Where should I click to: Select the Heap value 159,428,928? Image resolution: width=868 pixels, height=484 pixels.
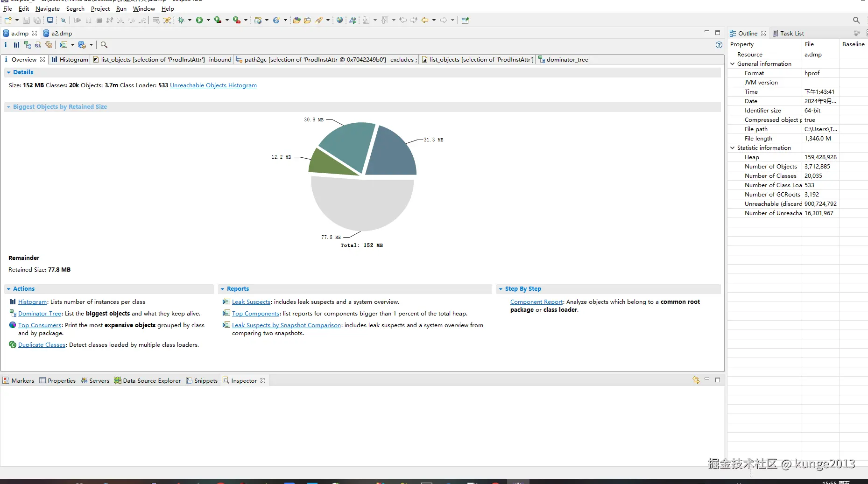pos(820,157)
